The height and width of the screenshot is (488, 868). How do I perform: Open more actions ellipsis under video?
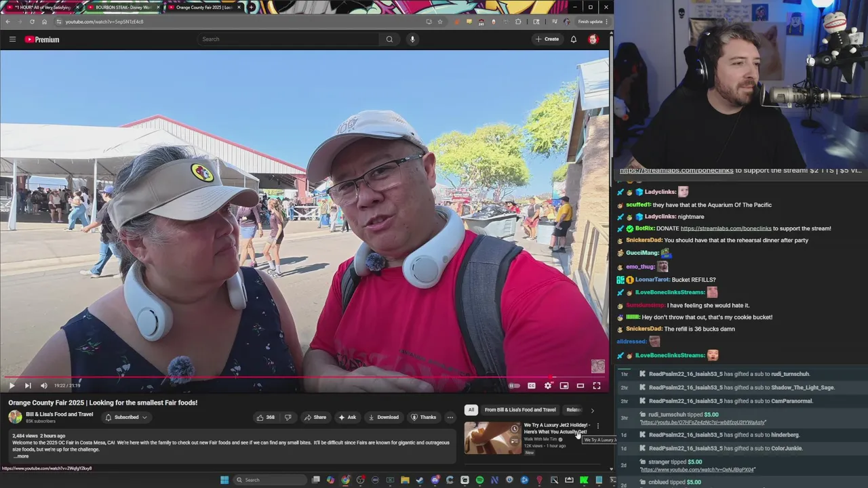[x=450, y=418]
